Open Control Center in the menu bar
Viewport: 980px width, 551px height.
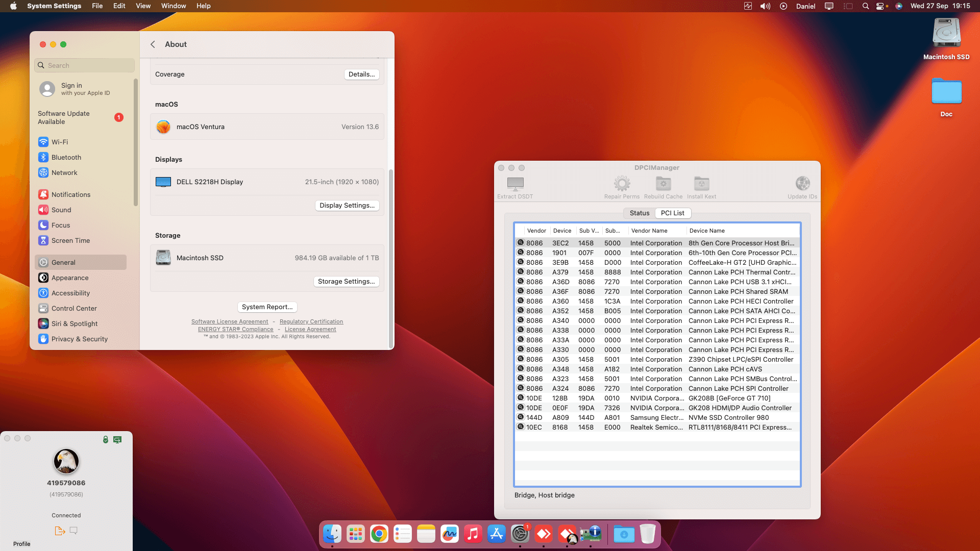880,6
